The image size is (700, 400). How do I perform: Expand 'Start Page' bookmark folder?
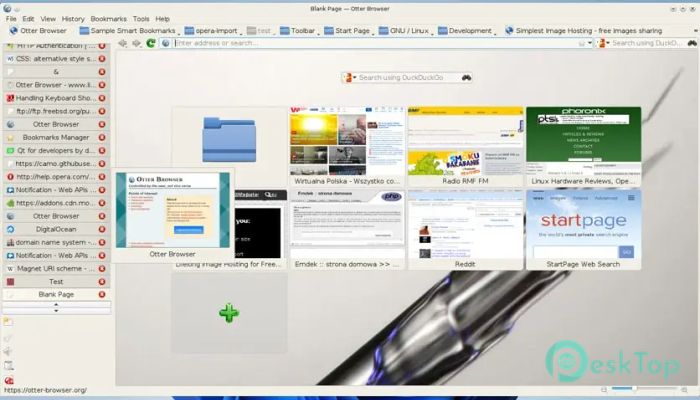348,31
